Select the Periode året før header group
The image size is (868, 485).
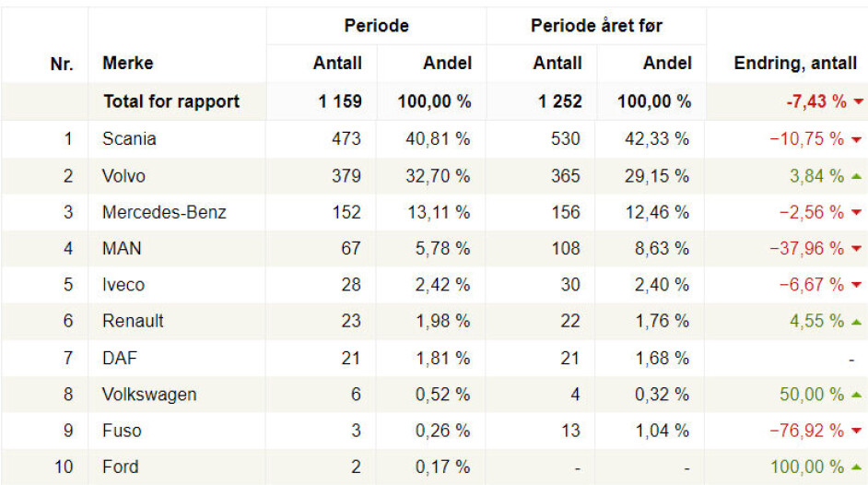click(595, 26)
